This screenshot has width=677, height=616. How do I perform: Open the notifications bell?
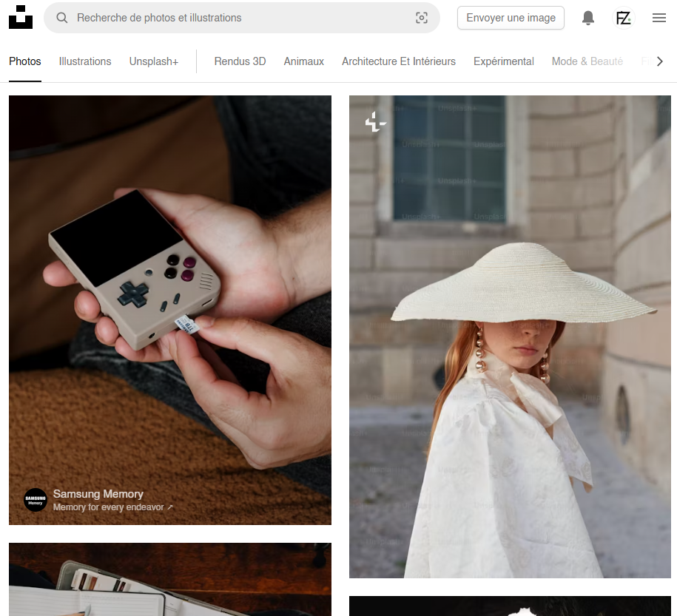pos(588,18)
